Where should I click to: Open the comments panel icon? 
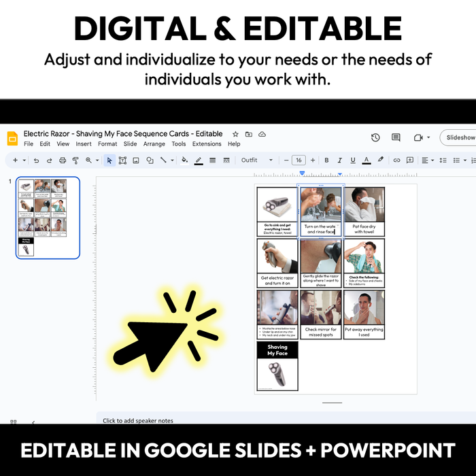(396, 137)
